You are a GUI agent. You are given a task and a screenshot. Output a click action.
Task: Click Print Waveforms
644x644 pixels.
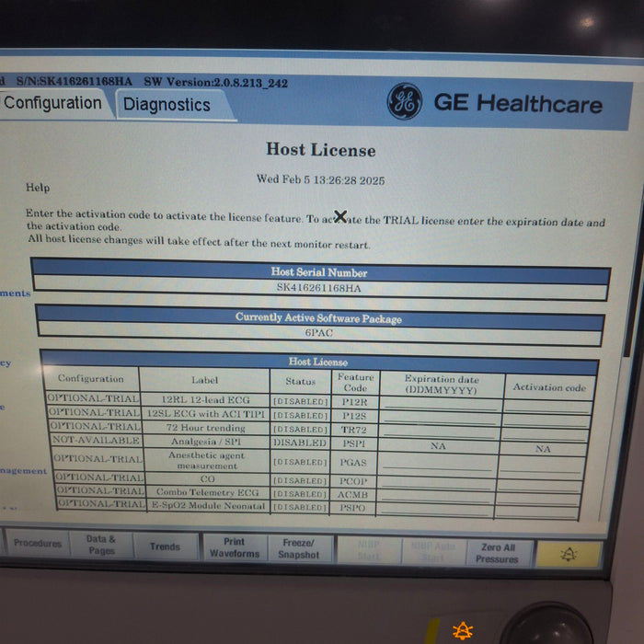[235, 547]
